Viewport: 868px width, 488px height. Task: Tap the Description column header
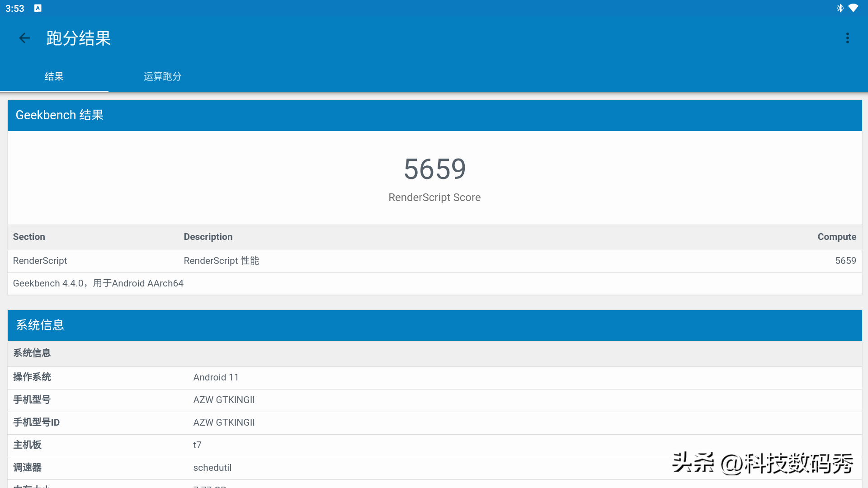click(x=208, y=237)
